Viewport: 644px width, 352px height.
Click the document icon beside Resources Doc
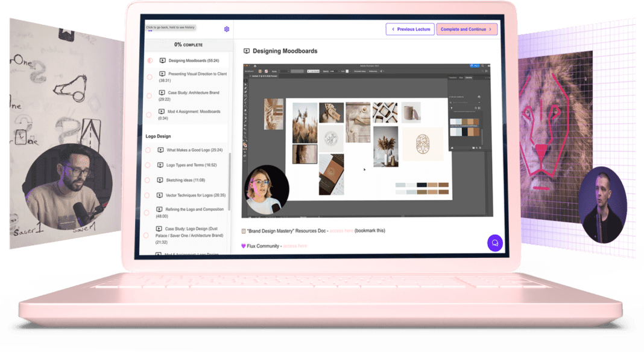point(244,231)
